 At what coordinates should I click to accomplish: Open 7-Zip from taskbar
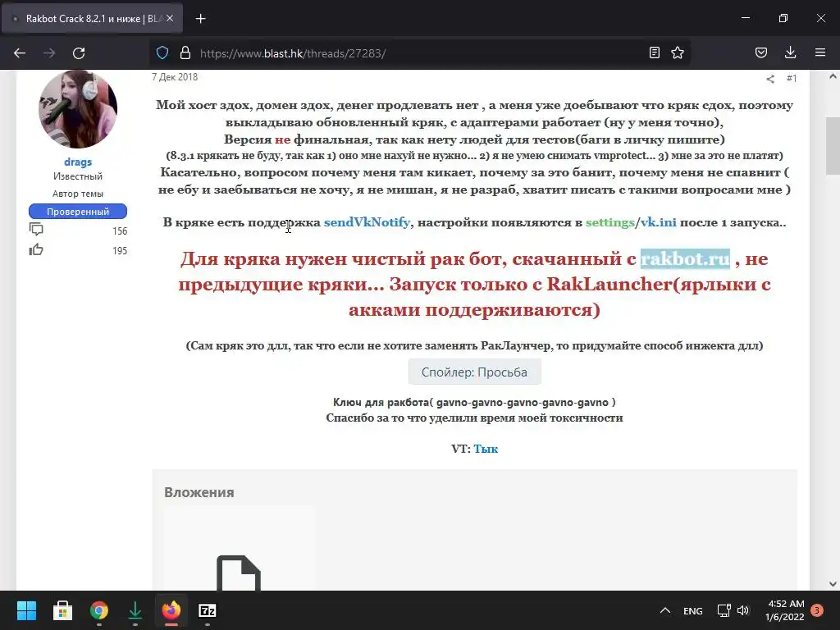208,610
